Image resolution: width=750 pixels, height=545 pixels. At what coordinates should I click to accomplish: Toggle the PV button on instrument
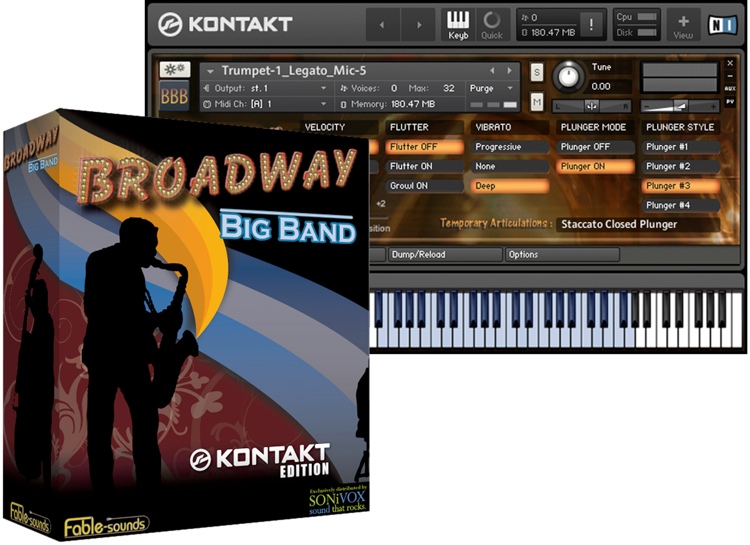[x=730, y=101]
